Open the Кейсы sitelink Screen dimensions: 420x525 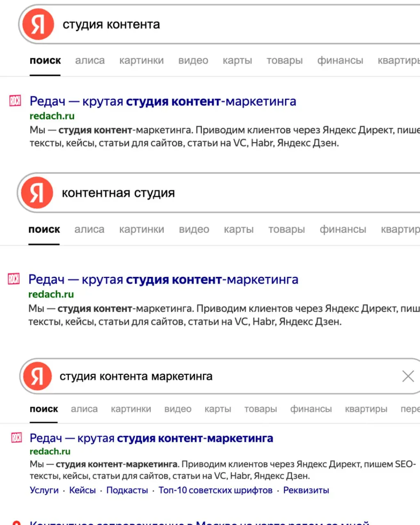[x=82, y=490]
